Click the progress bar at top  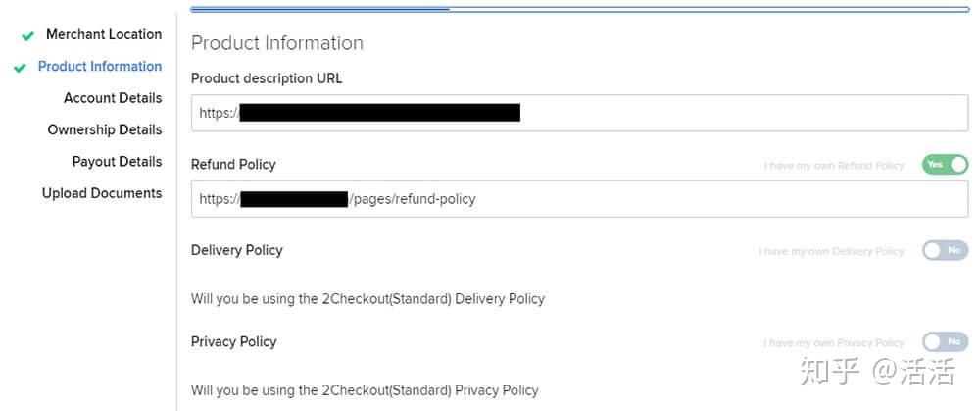579,9
